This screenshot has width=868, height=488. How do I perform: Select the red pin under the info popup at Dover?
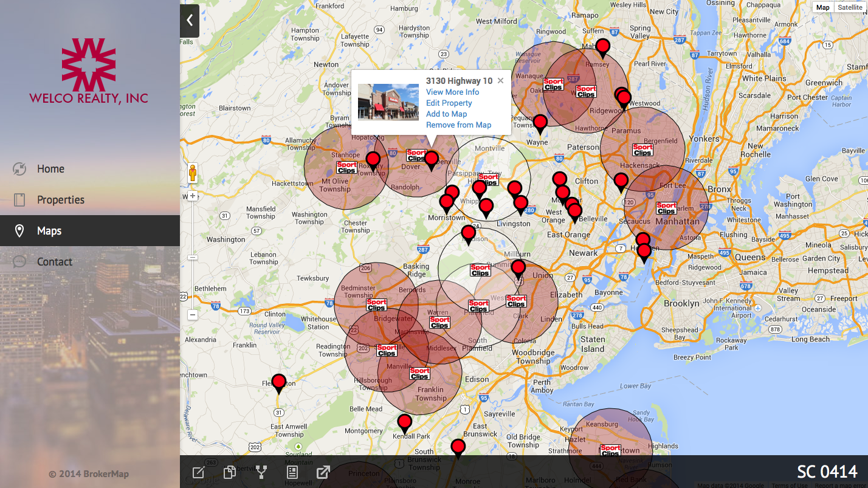431,160
